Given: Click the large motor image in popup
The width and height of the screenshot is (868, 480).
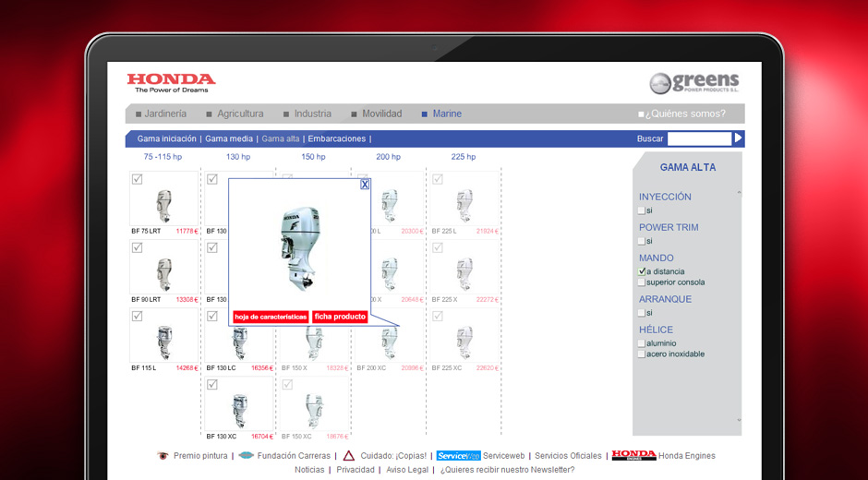Looking at the screenshot, I should (300, 249).
